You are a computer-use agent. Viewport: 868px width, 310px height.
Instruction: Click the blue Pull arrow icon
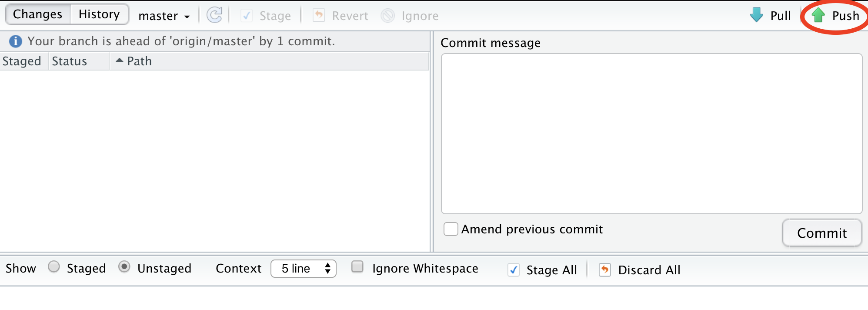click(x=757, y=15)
